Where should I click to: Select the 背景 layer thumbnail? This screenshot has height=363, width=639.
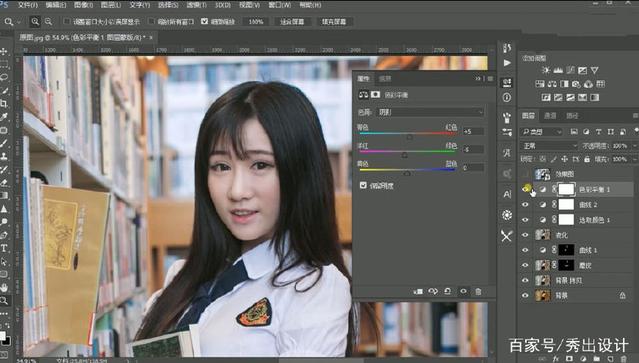pos(542,295)
